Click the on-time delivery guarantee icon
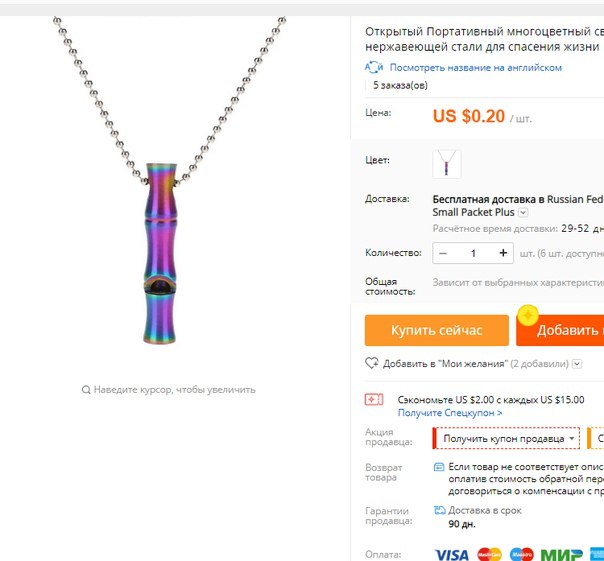Viewport: 604px width, 561px height. point(440,510)
